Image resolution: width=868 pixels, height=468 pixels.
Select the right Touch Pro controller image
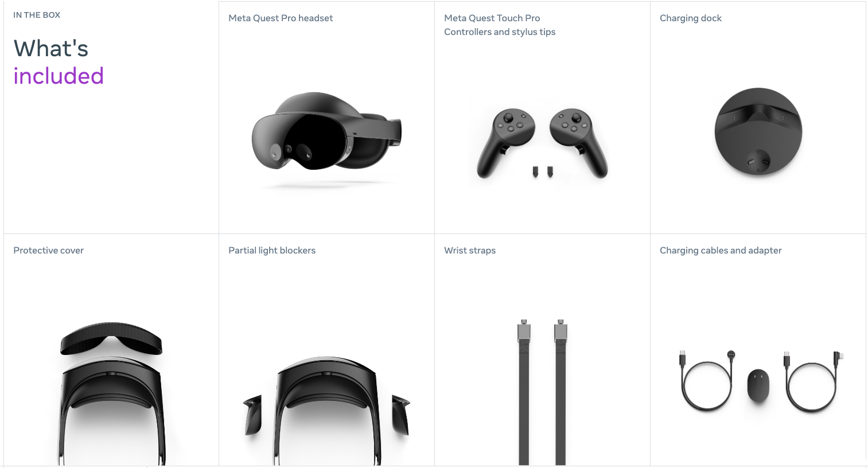578,143
